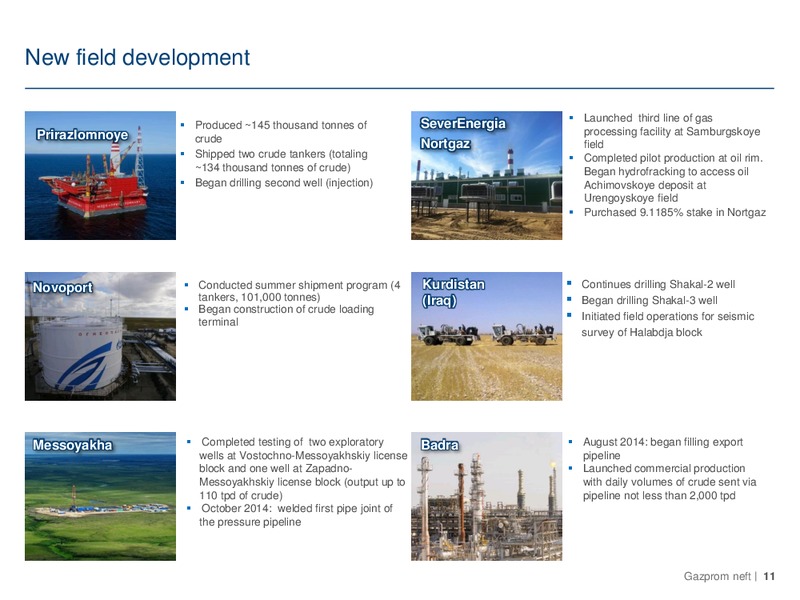Click the page number 11
Image resolution: width=800 pixels, height=600 pixels.
(x=769, y=576)
